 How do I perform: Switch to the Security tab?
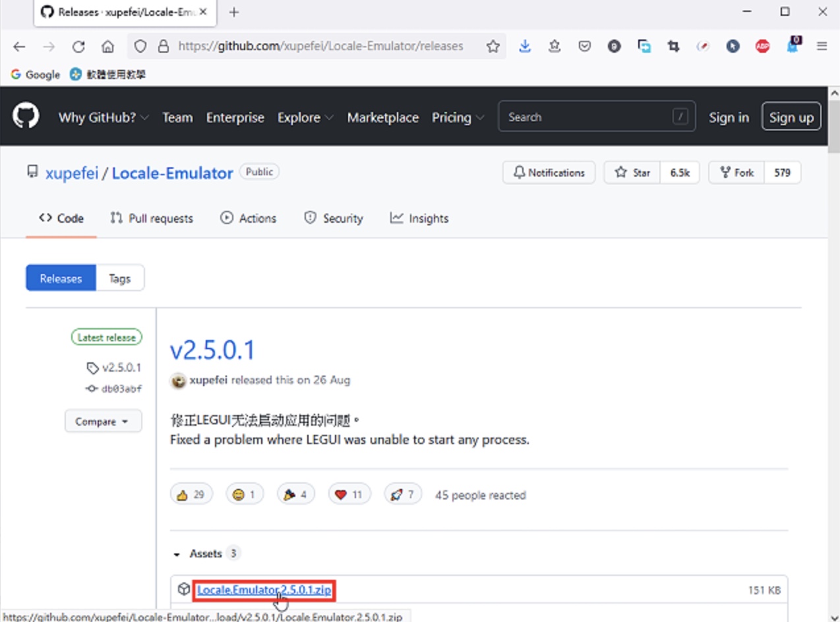tap(333, 218)
